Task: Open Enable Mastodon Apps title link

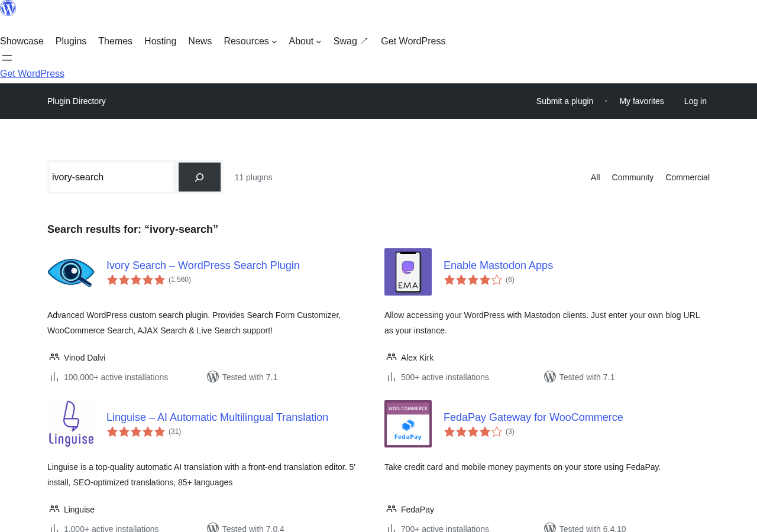Action: 498,265
